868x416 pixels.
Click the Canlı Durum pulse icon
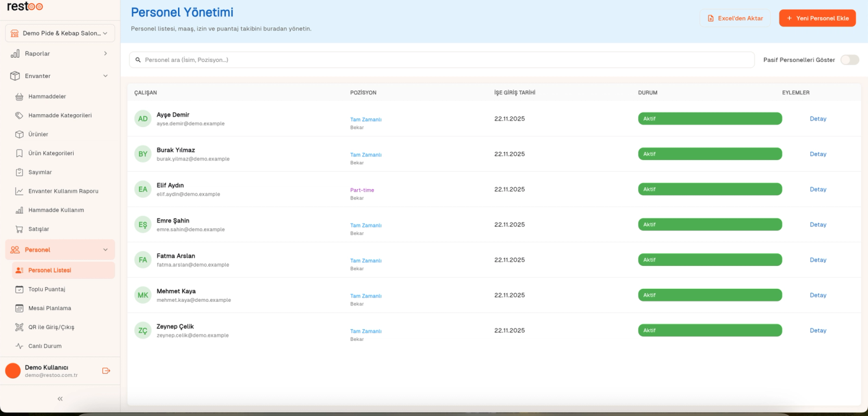pyautogui.click(x=19, y=346)
